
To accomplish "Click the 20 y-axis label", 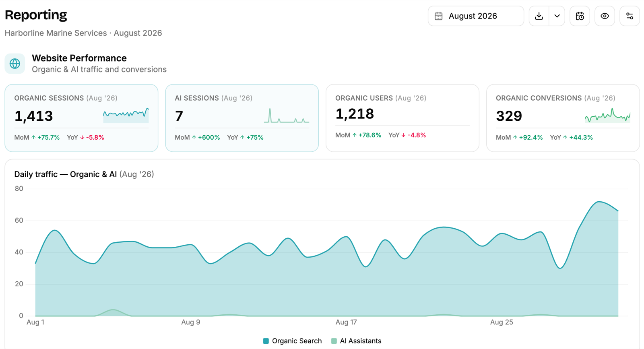I will (19, 284).
